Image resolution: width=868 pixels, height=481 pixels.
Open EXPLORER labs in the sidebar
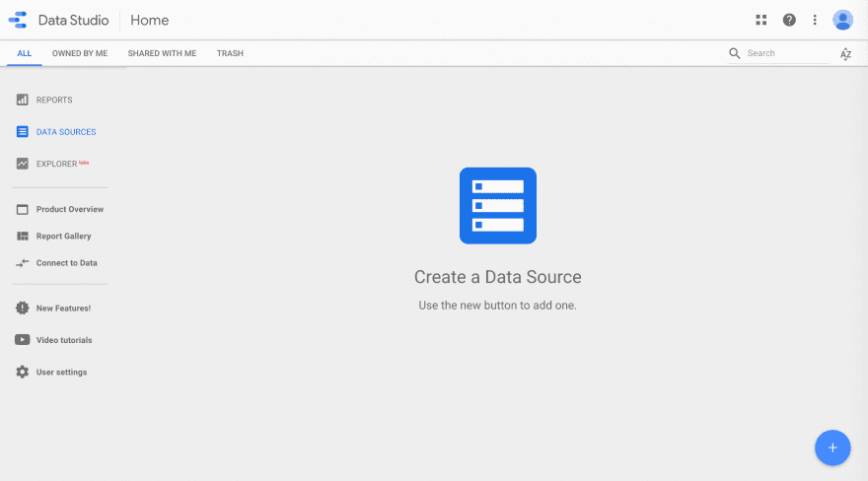pos(57,164)
